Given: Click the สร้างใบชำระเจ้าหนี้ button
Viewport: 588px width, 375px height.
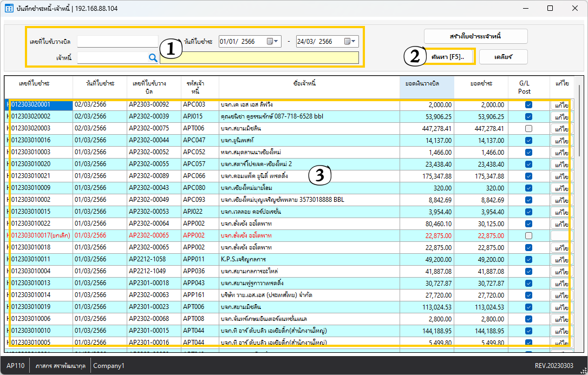Looking at the screenshot, I should pyautogui.click(x=475, y=36).
